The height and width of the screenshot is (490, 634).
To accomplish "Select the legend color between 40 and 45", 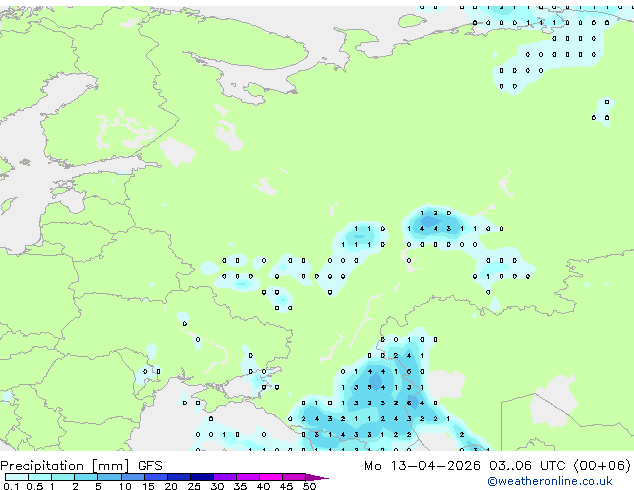I will tap(271, 477).
